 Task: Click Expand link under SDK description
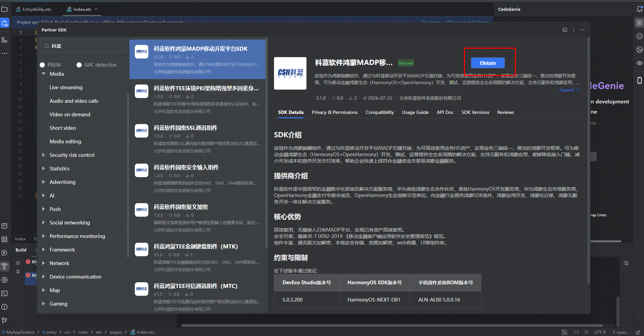pos(569,90)
